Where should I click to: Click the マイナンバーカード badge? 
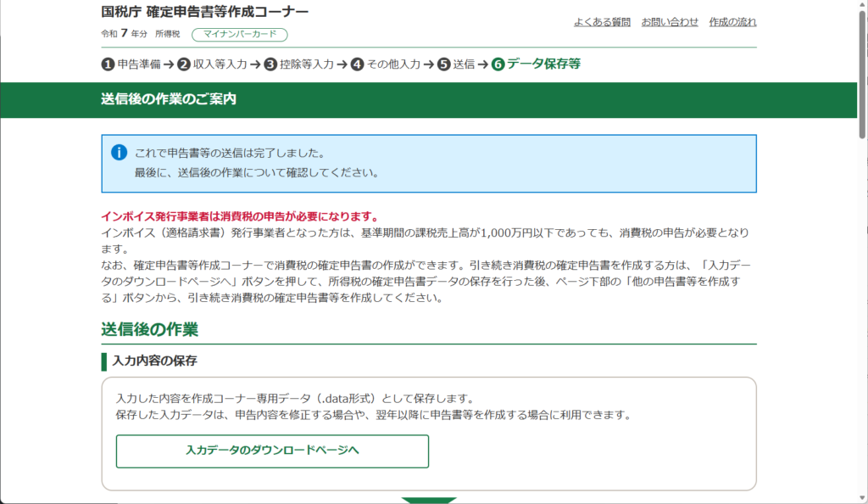click(240, 35)
